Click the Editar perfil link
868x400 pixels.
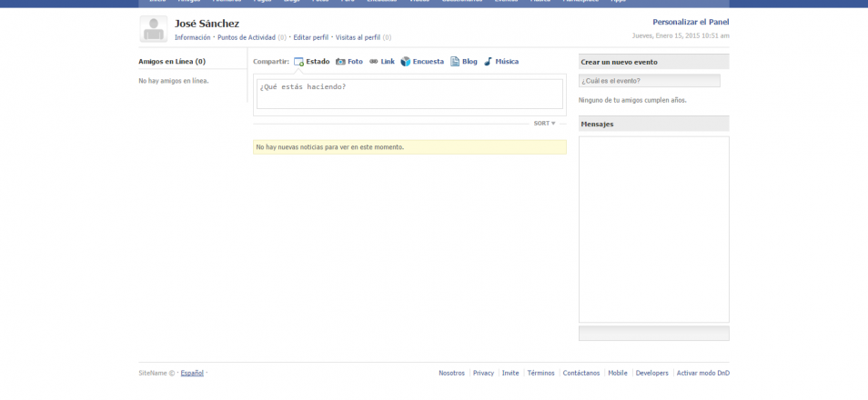310,37
